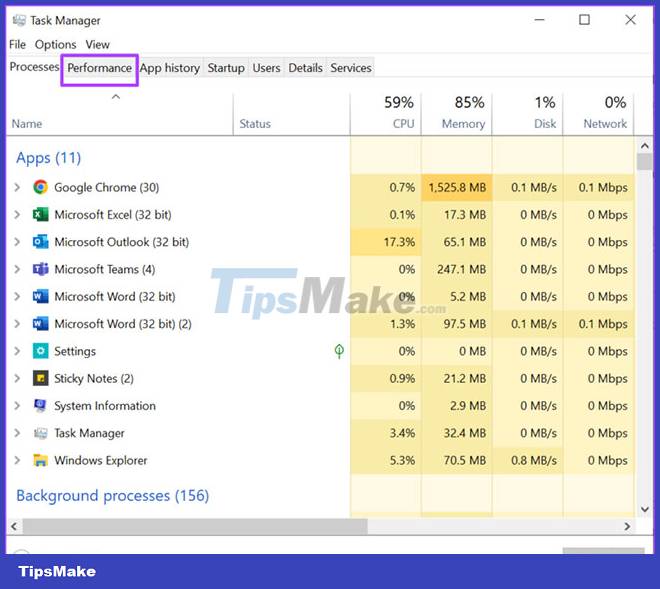
Task: Expand the System Information row
Action: click(17, 405)
